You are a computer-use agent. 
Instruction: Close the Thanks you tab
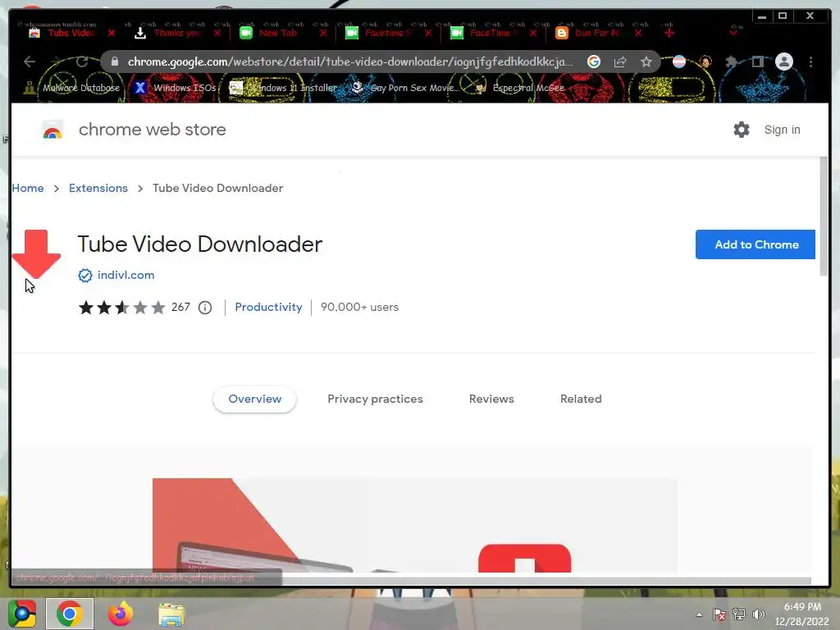point(217,33)
